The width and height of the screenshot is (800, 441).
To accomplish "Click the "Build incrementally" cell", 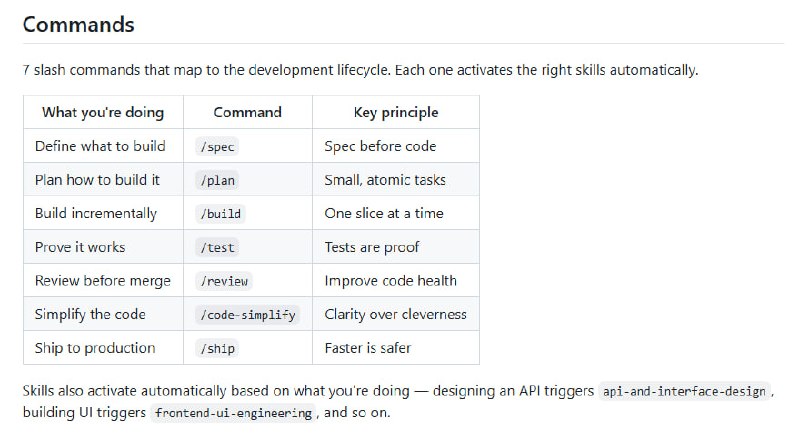I will (x=96, y=213).
